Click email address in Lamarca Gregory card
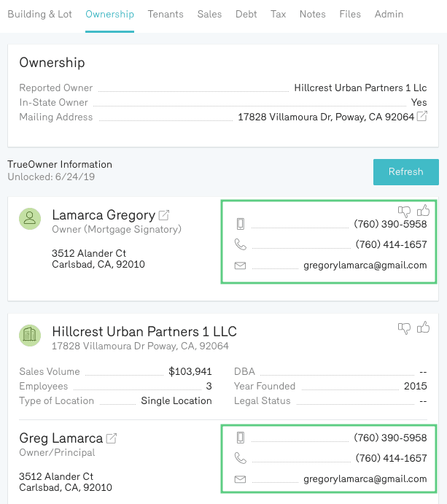This screenshot has width=447, height=504. coord(365,265)
